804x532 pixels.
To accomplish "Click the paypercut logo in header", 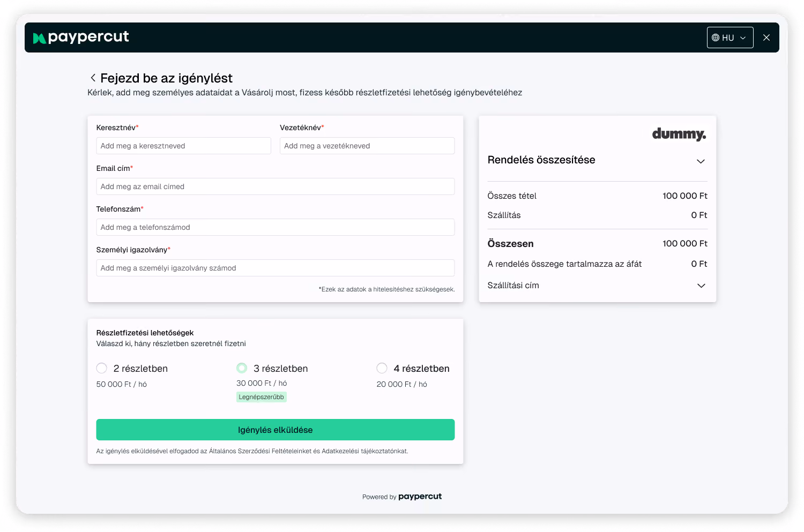I will (x=81, y=38).
